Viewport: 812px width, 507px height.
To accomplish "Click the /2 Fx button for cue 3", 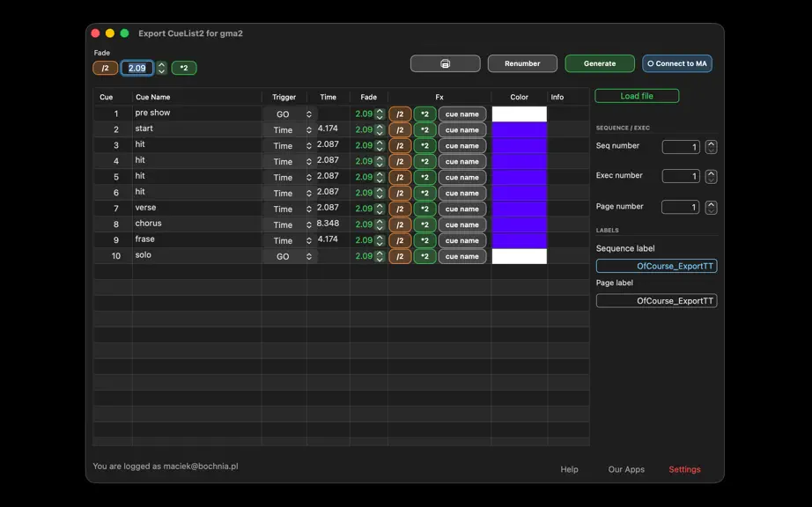I will pyautogui.click(x=400, y=146).
